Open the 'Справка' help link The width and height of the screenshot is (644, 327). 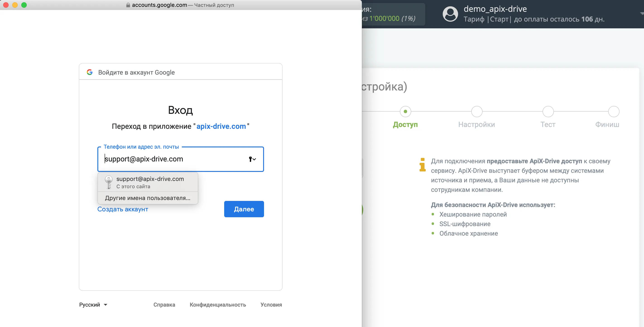click(164, 305)
